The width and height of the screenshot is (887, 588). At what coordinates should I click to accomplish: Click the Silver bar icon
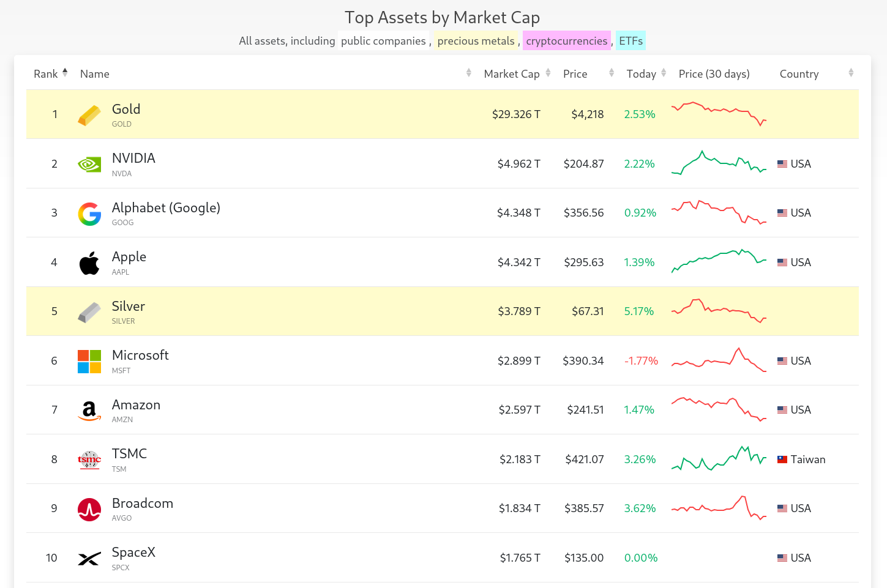pyautogui.click(x=89, y=312)
